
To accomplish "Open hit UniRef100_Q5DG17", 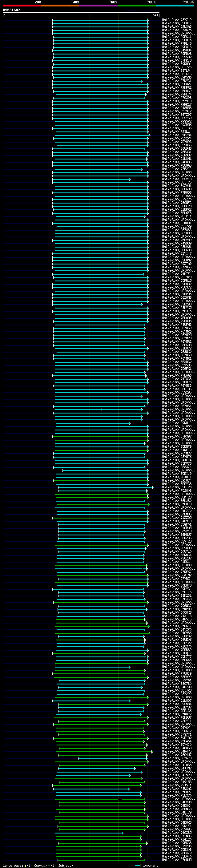I will coord(177,626).
